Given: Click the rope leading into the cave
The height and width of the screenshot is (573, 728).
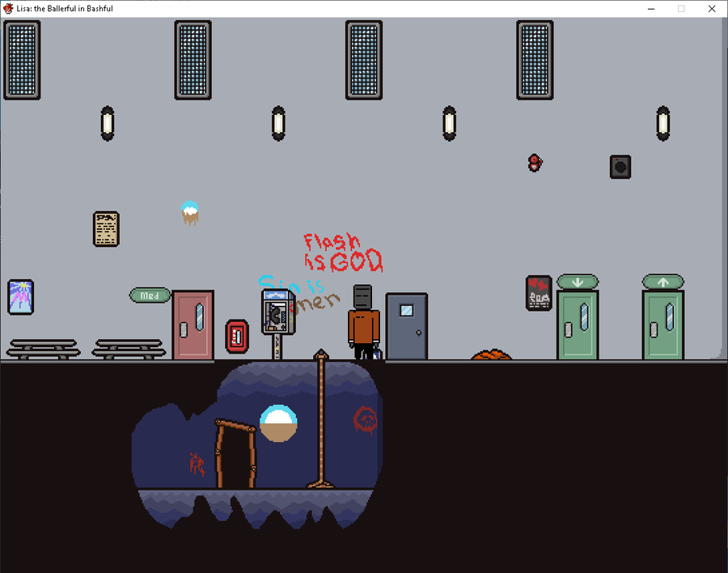Looking at the screenshot, I should pos(321,419).
